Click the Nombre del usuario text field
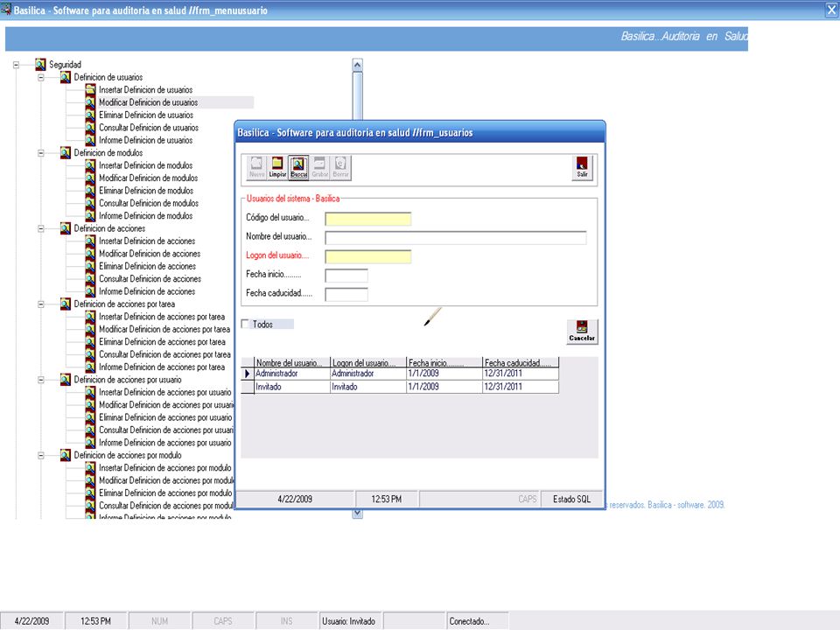 click(x=456, y=237)
